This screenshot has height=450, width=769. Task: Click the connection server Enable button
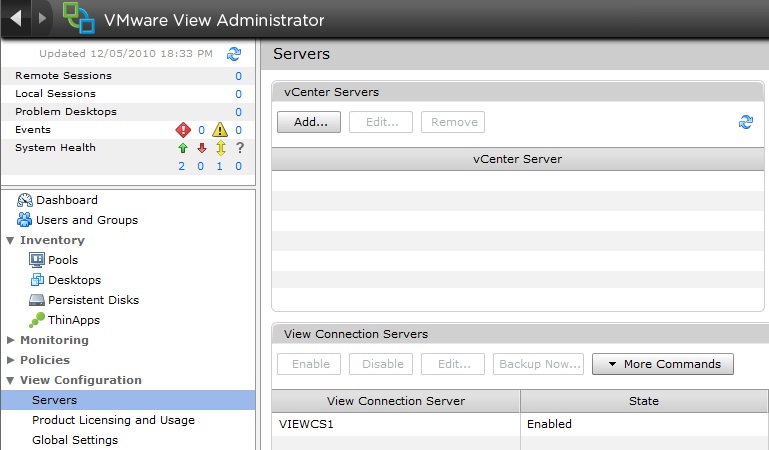[309, 364]
